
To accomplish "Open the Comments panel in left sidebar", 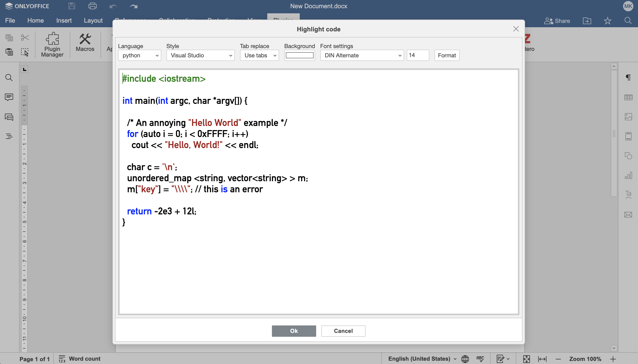I will (9, 97).
